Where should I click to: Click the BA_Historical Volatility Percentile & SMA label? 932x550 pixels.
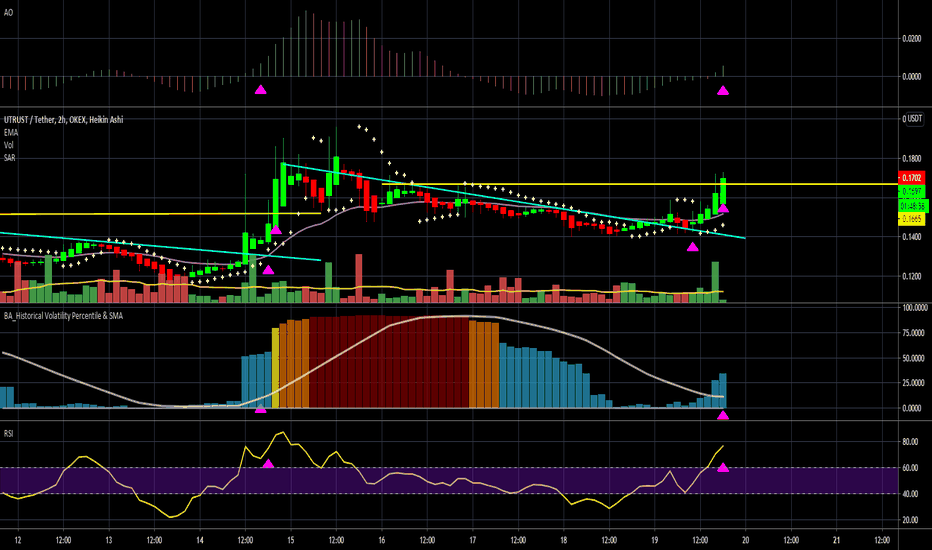coord(64,316)
